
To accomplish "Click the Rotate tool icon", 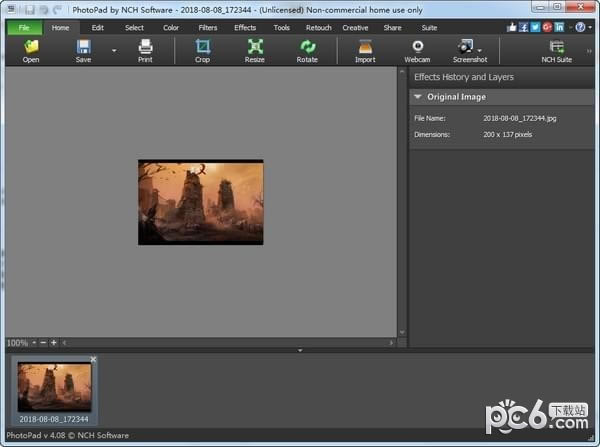I will pyautogui.click(x=307, y=47).
